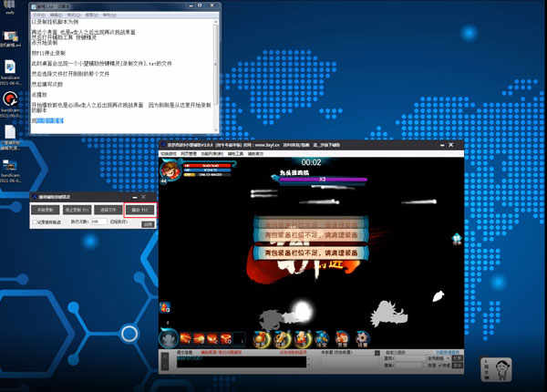The width and height of the screenshot is (547, 392).
Task: Click the third gold-ringed character icon
Action: coord(302,338)
